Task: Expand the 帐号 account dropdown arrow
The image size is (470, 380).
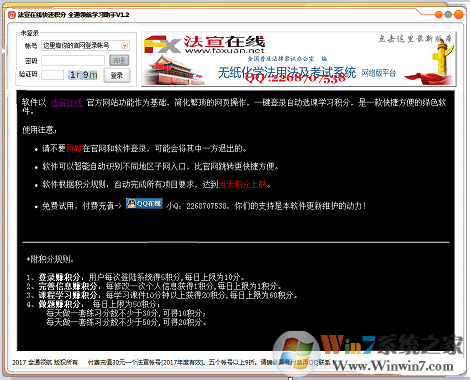Action: (125, 45)
